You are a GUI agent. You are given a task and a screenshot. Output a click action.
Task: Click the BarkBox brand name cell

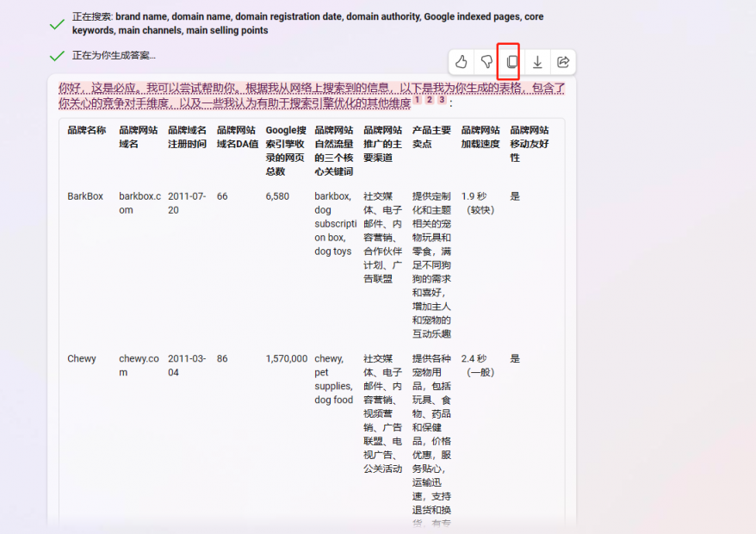(85, 196)
